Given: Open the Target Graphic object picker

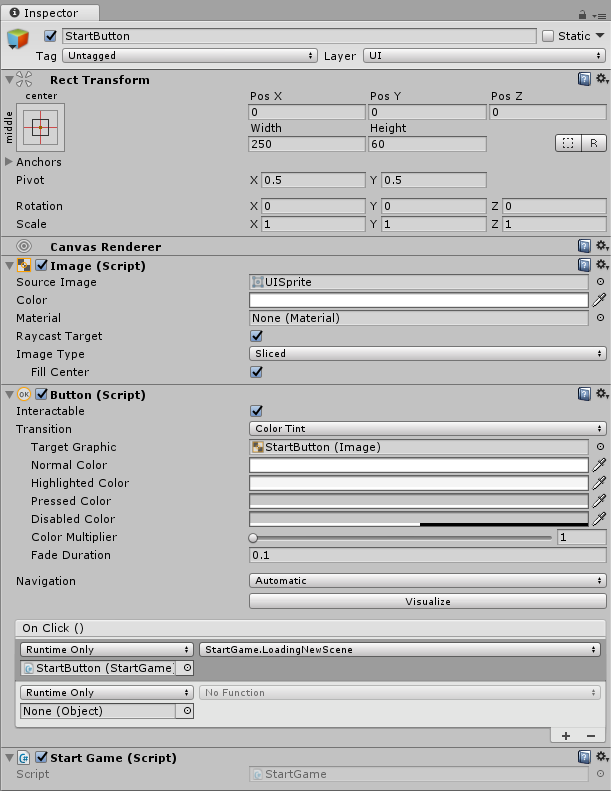Looking at the screenshot, I should point(600,447).
